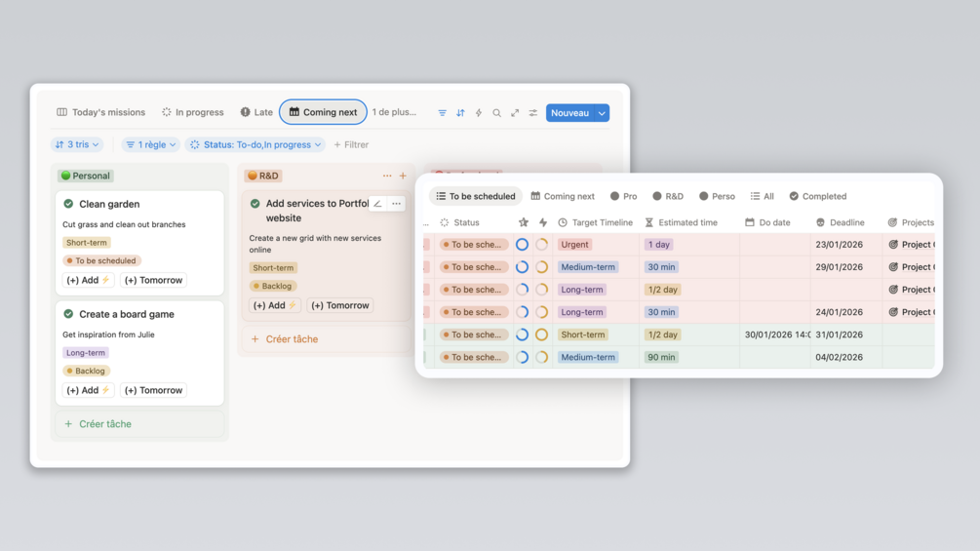Click (+) Add on Clean garden card
This screenshot has width=980, height=551.
[88, 280]
